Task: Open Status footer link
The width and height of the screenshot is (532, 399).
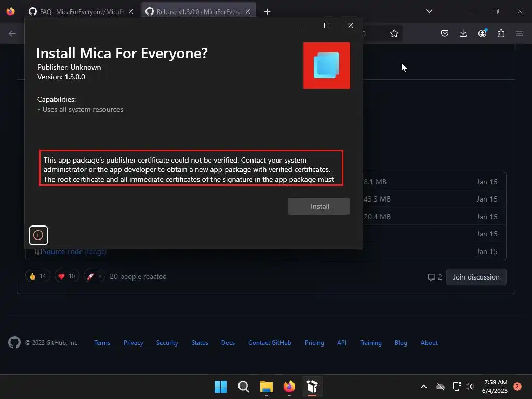Action: 200,343
